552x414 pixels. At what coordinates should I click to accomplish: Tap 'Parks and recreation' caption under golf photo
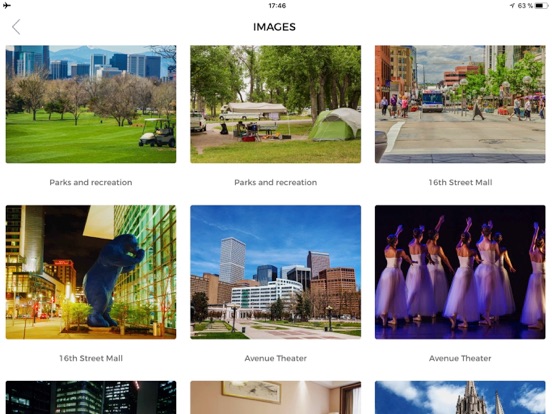click(91, 182)
